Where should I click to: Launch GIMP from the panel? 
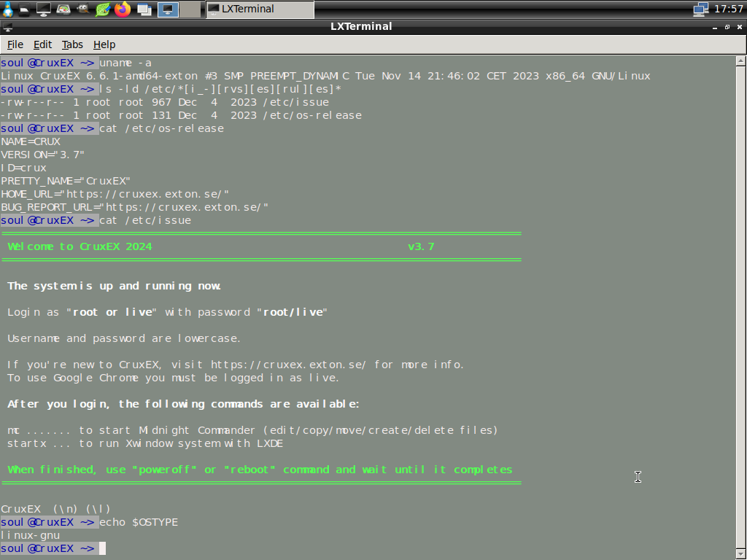point(83,9)
